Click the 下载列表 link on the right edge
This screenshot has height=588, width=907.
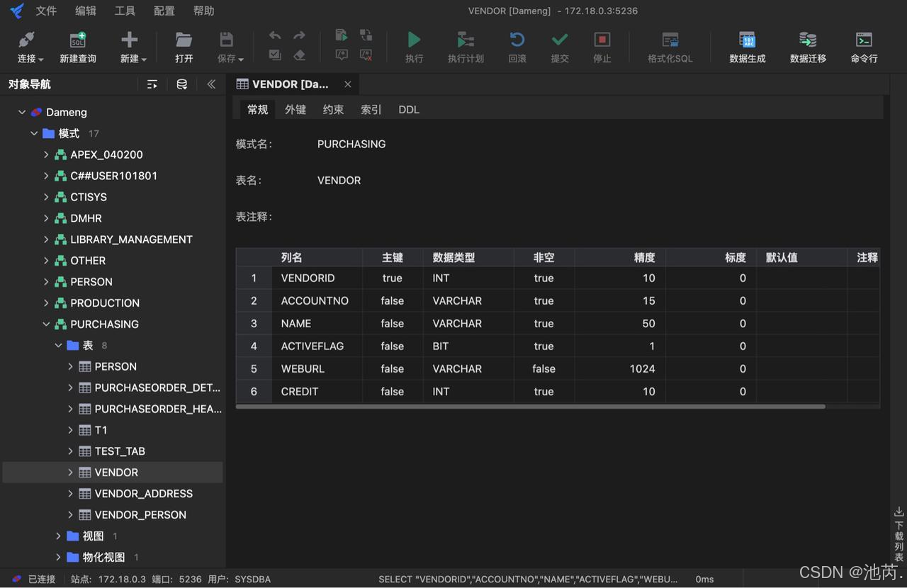(x=898, y=535)
